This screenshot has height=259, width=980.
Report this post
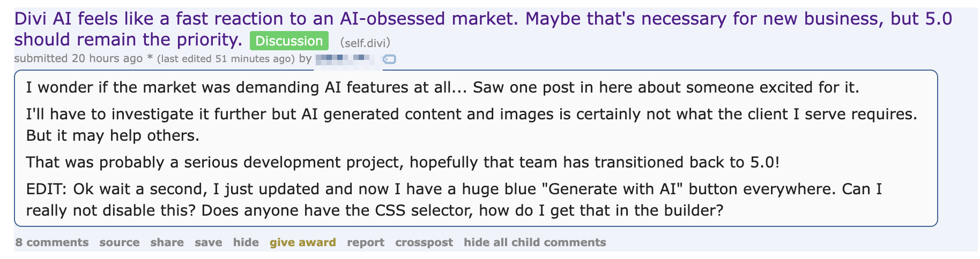tap(366, 242)
